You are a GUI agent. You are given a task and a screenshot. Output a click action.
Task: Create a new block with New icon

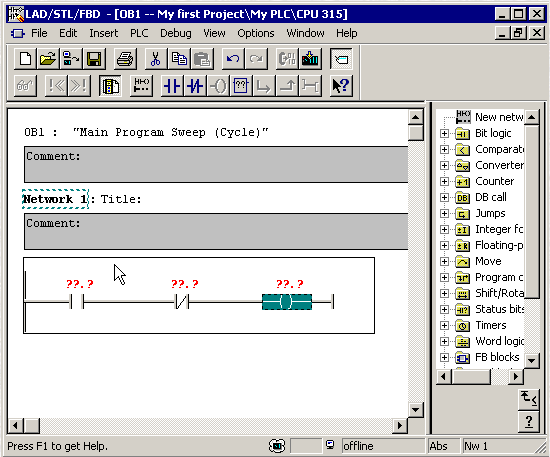25,59
